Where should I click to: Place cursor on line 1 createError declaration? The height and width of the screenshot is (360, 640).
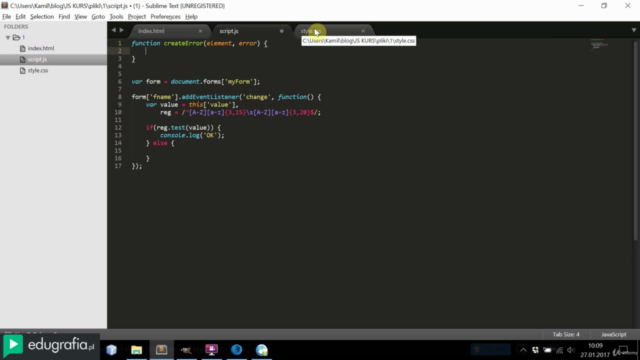pyautogui.click(x=199, y=43)
